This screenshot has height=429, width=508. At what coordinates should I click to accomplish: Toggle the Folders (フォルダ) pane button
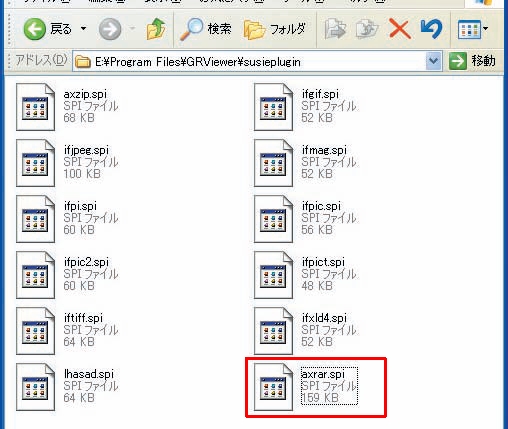(x=275, y=29)
